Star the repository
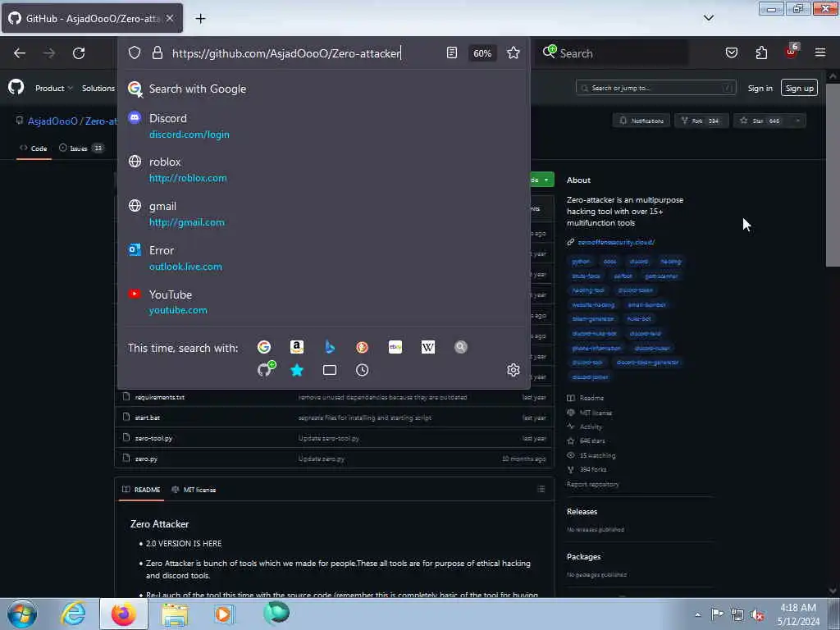Image resolution: width=840 pixels, height=630 pixels. (760, 121)
